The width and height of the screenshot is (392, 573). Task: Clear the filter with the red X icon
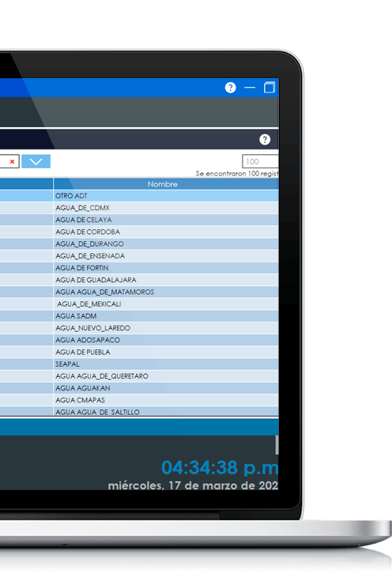point(12,161)
